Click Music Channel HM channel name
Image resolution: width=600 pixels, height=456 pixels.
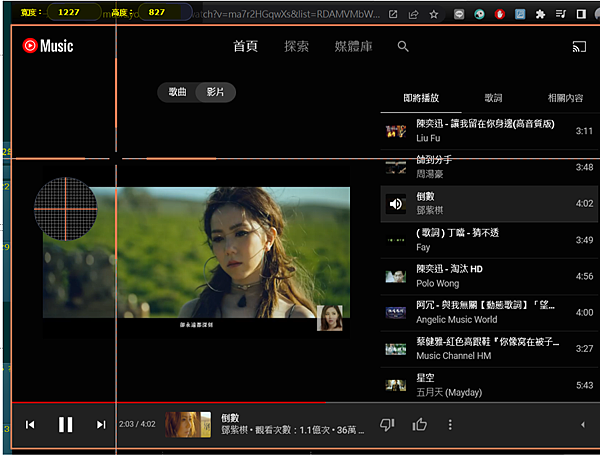(x=454, y=356)
